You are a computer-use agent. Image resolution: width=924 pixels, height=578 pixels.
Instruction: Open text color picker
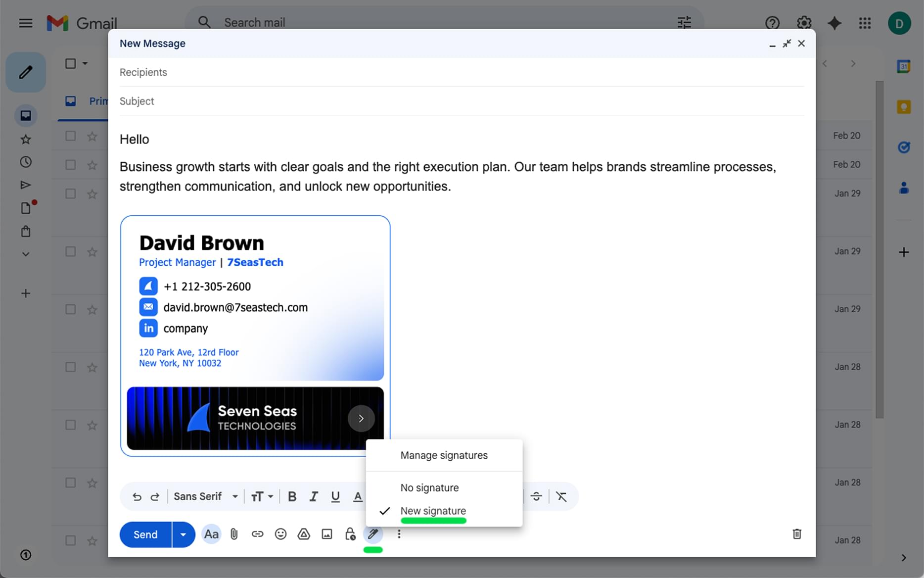pos(358,496)
